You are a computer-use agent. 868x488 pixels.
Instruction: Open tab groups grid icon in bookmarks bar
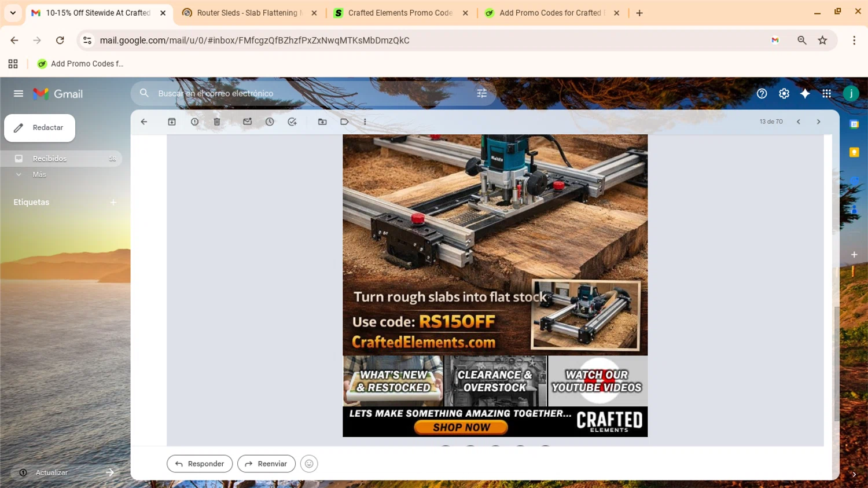(13, 64)
